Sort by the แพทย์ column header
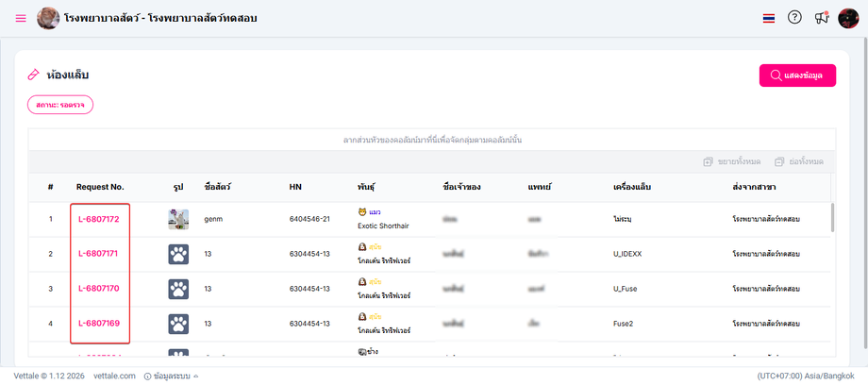This screenshot has height=385, width=868. coord(539,187)
